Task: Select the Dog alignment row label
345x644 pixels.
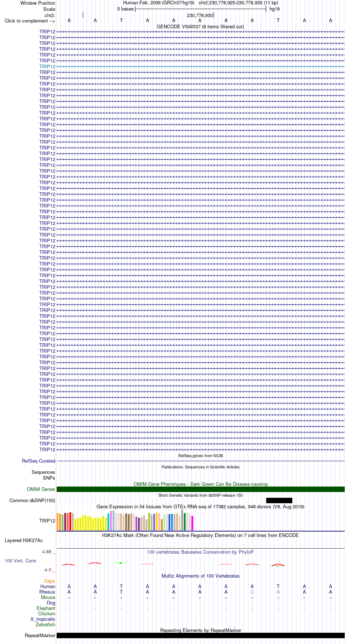Action: [x=51, y=603]
